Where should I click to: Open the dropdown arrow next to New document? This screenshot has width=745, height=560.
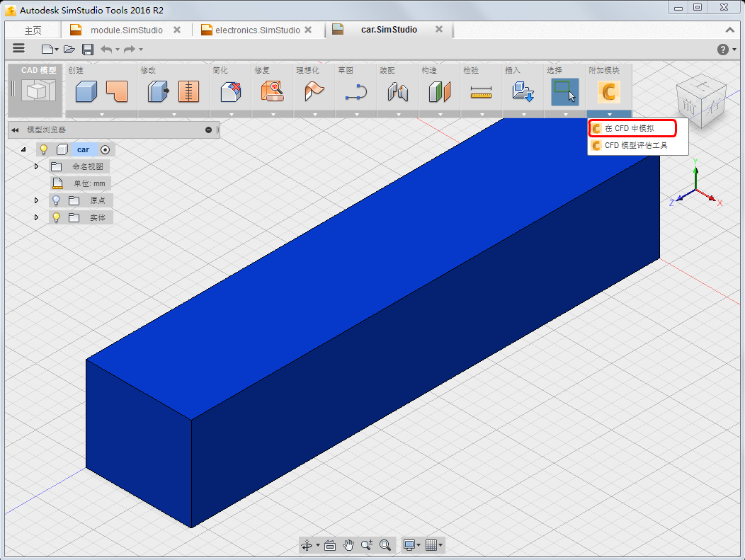click(57, 50)
